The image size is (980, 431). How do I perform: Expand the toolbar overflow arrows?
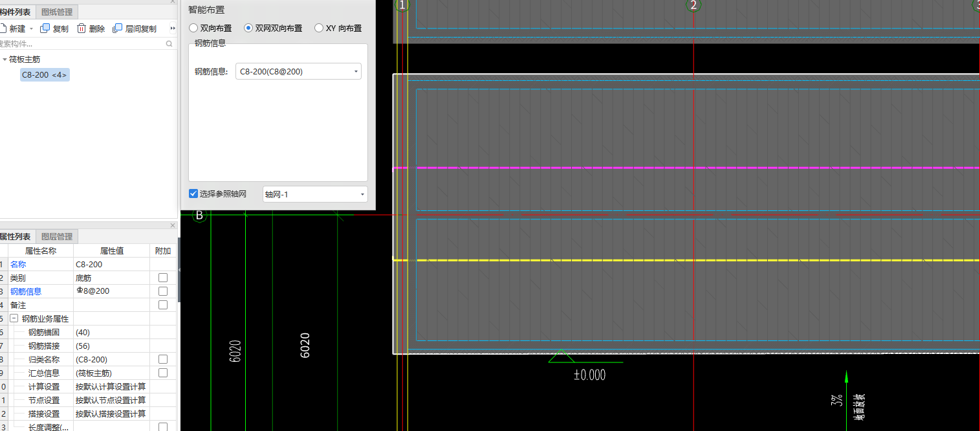click(173, 28)
